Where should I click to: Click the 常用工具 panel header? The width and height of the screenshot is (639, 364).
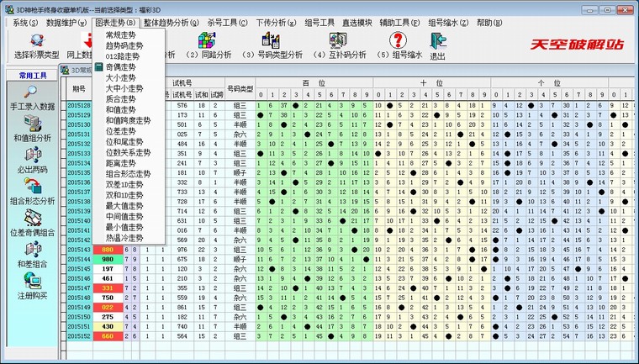pyautogui.click(x=32, y=75)
